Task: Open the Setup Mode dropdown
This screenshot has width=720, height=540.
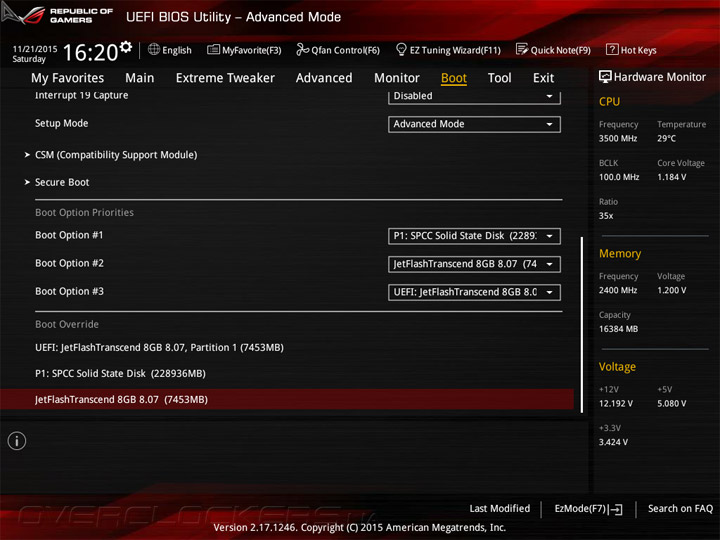Action: tap(474, 124)
